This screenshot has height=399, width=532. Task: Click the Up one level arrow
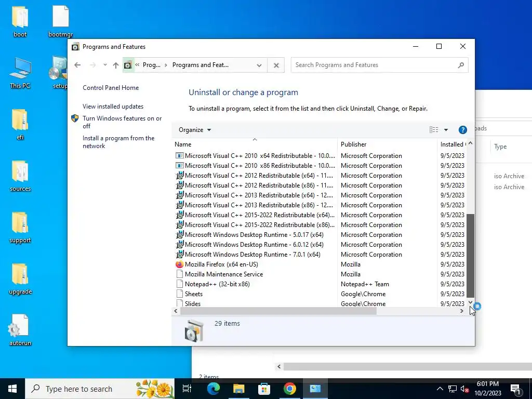click(116, 65)
